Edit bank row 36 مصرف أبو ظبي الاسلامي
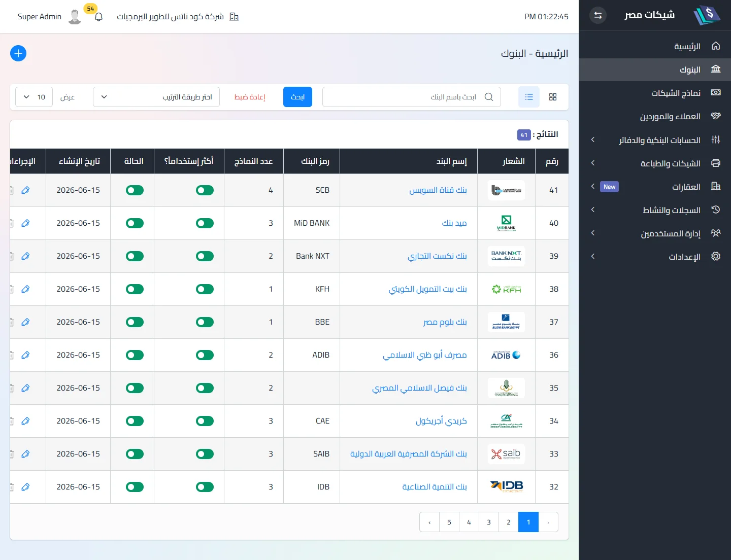This screenshot has width=731, height=560. point(25,355)
